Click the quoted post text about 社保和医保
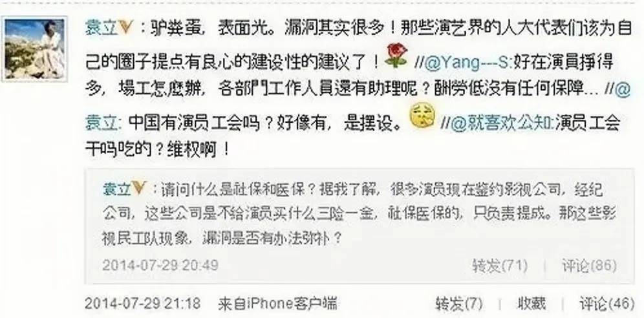The height and width of the screenshot is (318, 644). 353,213
